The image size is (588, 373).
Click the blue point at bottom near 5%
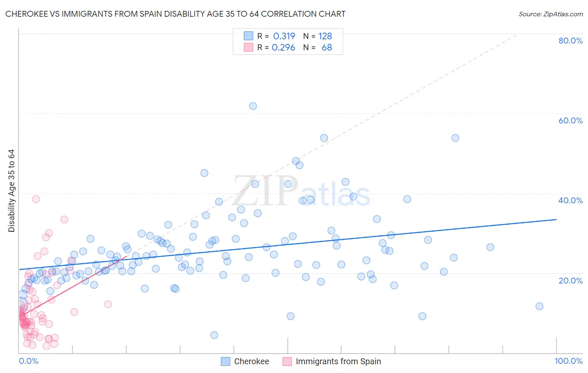coord(214,335)
